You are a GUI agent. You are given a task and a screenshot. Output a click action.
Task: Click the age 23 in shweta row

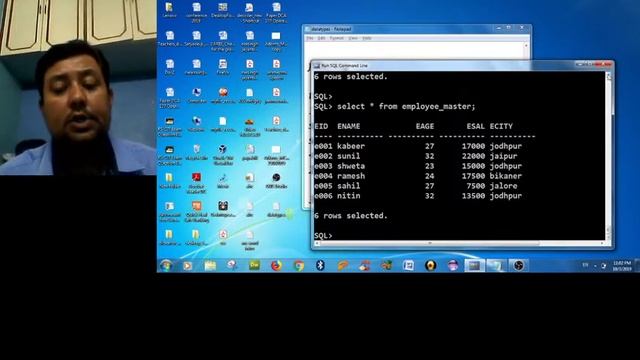coord(429,166)
